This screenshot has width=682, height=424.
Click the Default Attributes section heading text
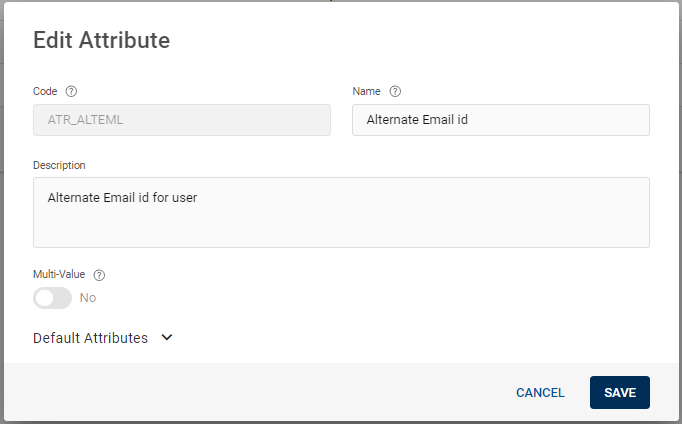click(90, 338)
